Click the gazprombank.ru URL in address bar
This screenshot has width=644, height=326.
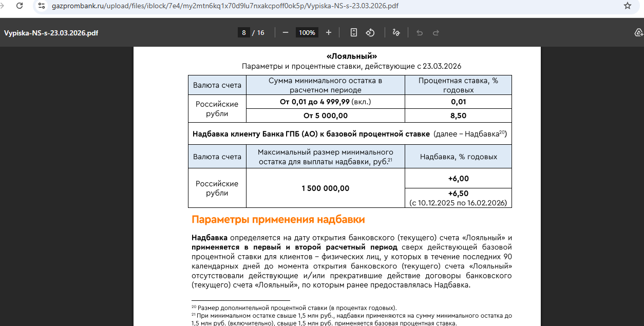[x=225, y=6]
